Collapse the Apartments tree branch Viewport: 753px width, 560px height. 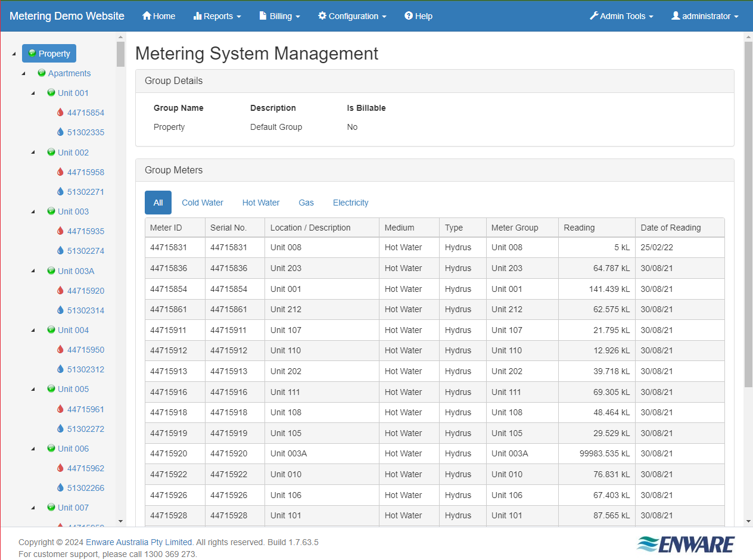pos(23,73)
